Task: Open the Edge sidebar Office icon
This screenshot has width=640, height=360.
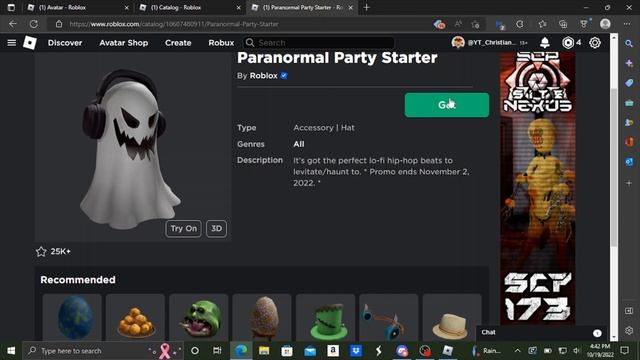Action: coord(629,142)
